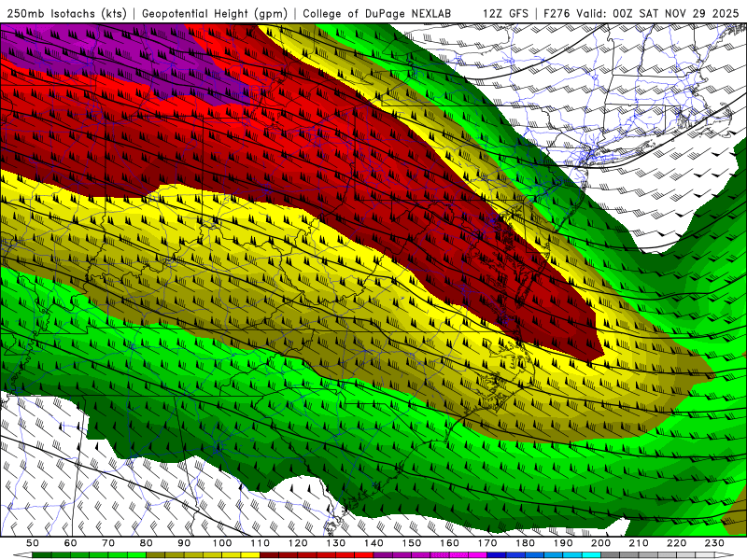Pick the cyan swatch below 190

(x=572, y=554)
